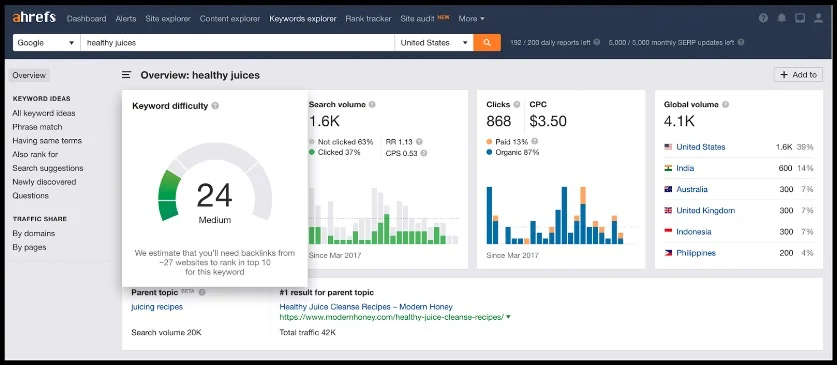
Task: Click the United Kingdom country link
Action: click(706, 210)
